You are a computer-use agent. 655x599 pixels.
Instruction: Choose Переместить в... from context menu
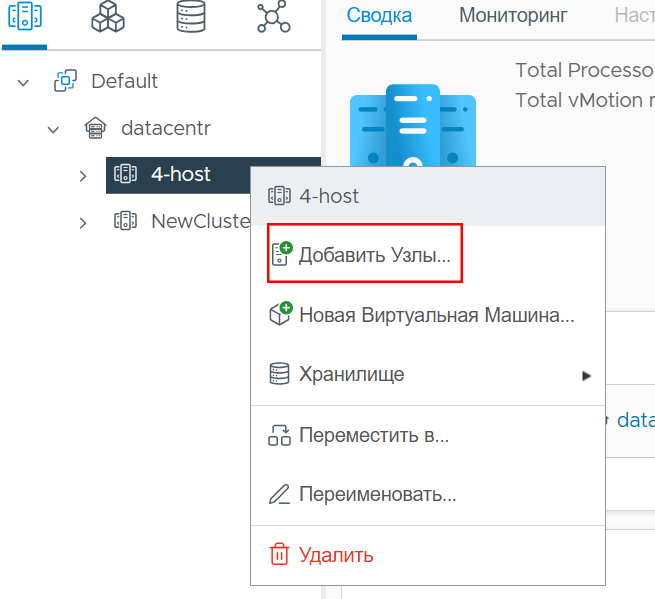pos(428,435)
